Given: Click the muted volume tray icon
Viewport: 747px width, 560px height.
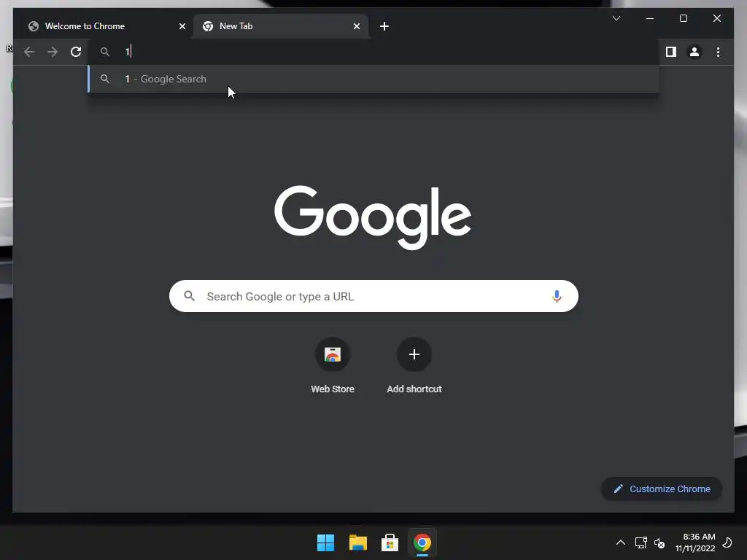Looking at the screenshot, I should (659, 542).
